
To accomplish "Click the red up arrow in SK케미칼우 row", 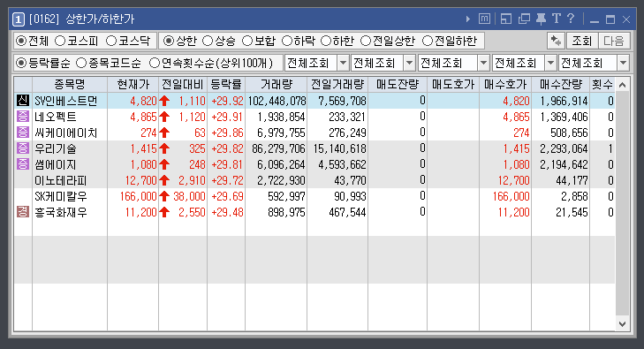I will tap(164, 196).
